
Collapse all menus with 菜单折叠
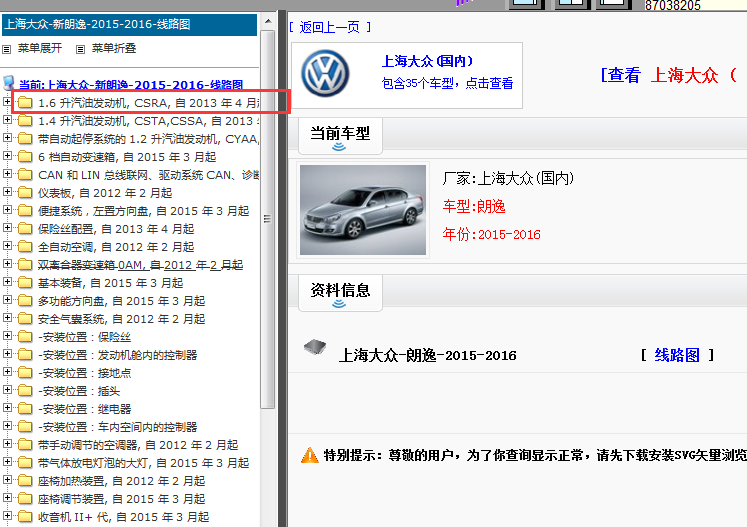click(x=114, y=49)
